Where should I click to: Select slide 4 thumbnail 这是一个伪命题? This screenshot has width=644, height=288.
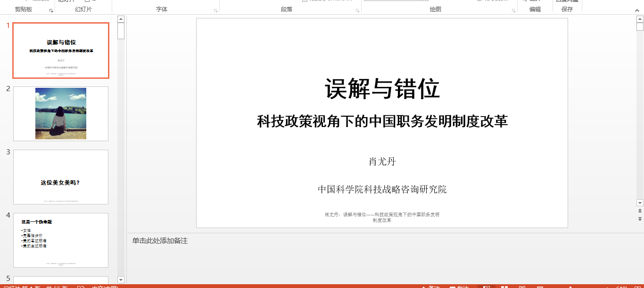tap(61, 240)
